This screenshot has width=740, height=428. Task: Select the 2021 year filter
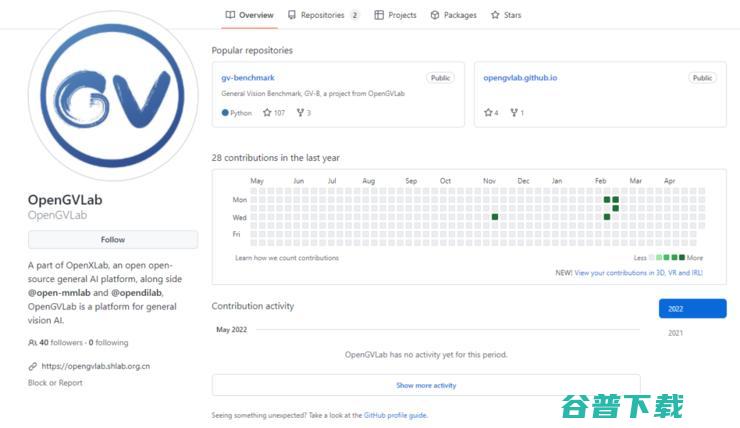click(x=675, y=333)
